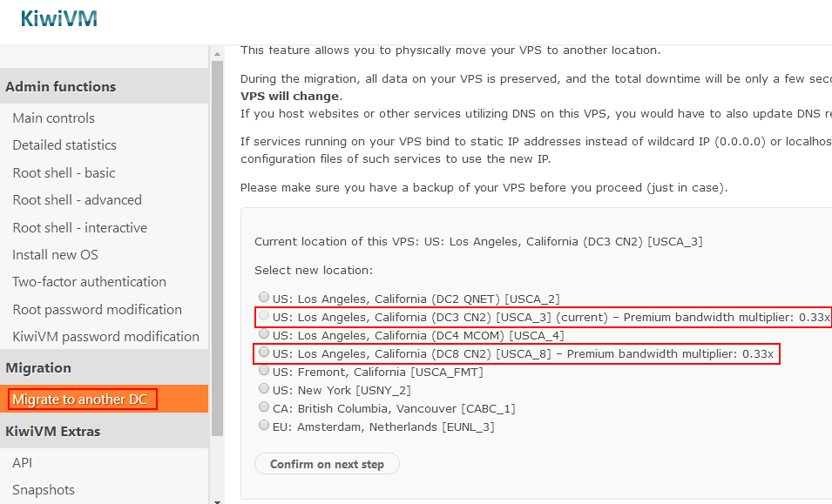Image resolution: width=832 pixels, height=504 pixels.
Task: Select the Fremont, California location
Action: (264, 371)
